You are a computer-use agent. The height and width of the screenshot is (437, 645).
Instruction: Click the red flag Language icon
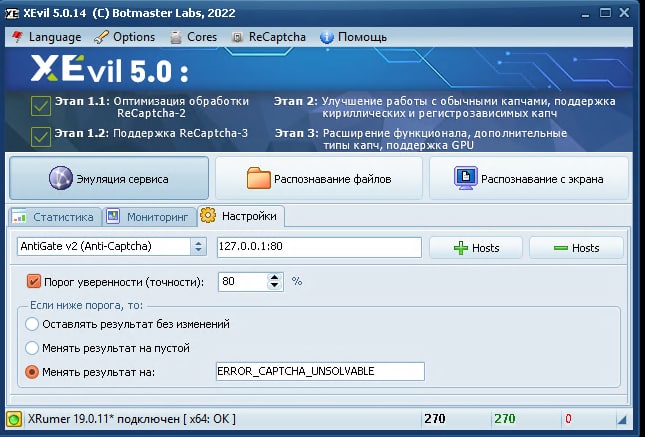[x=18, y=37]
